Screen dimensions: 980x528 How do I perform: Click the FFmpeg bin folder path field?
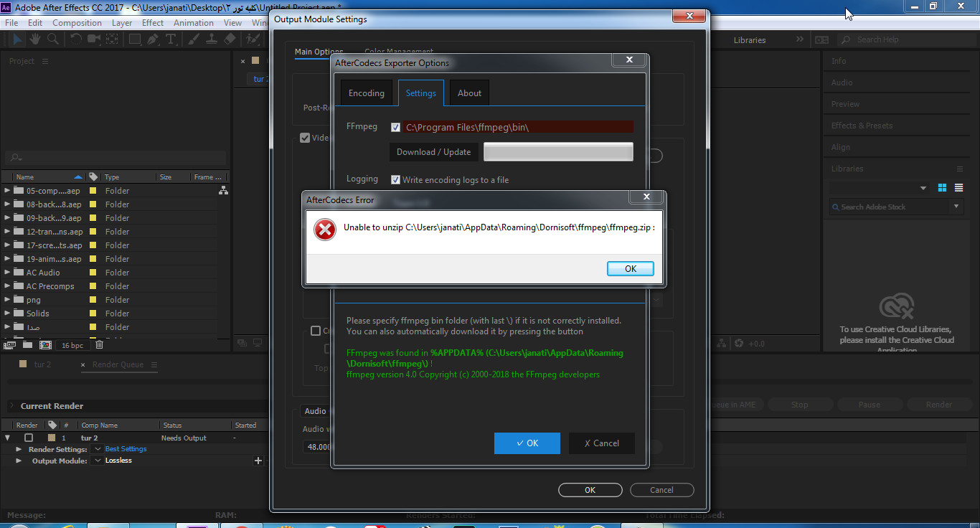tap(518, 127)
